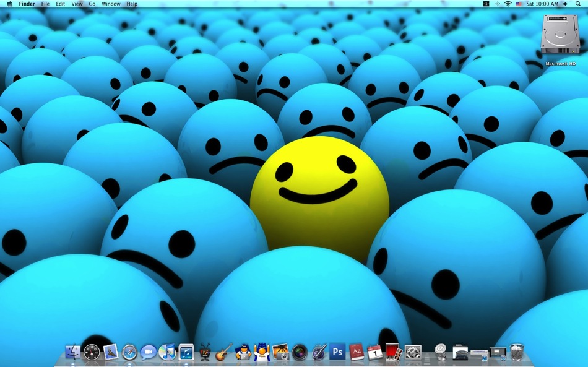Open the Go menu

pos(92,4)
